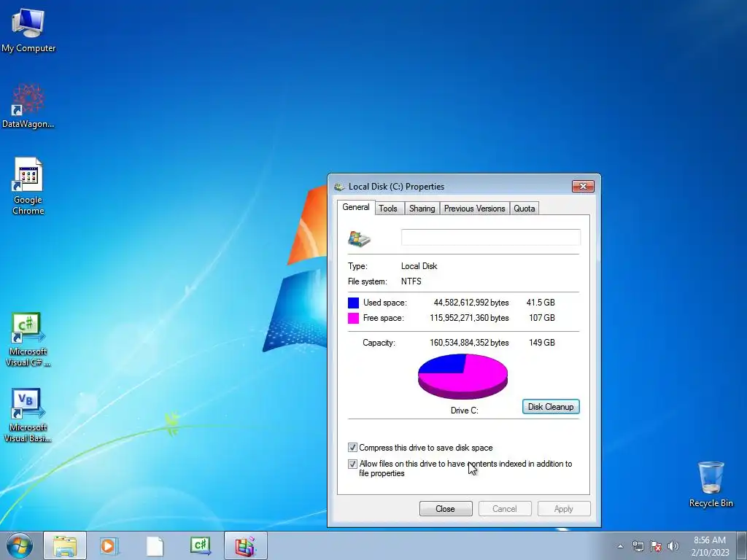Open the network tray icon
This screenshot has height=560, width=747.
638,546
